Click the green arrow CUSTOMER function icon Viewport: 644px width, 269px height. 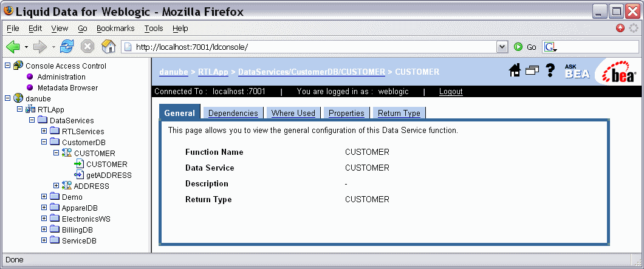point(79,164)
